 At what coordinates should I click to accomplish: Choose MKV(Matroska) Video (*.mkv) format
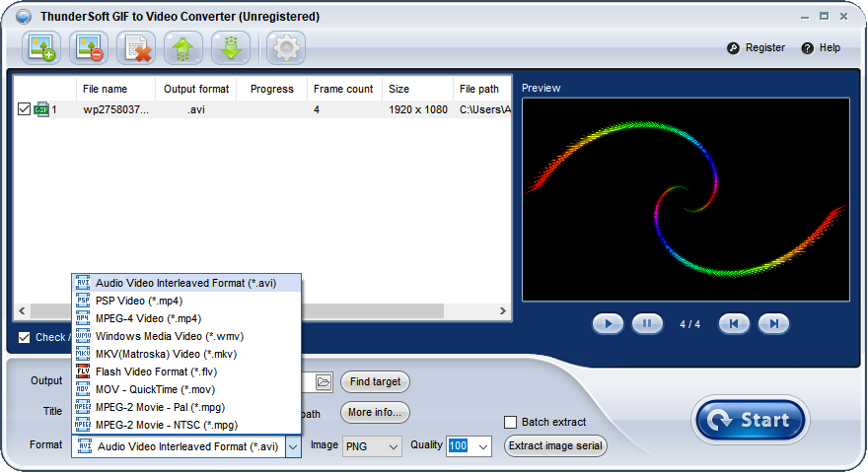click(x=186, y=354)
